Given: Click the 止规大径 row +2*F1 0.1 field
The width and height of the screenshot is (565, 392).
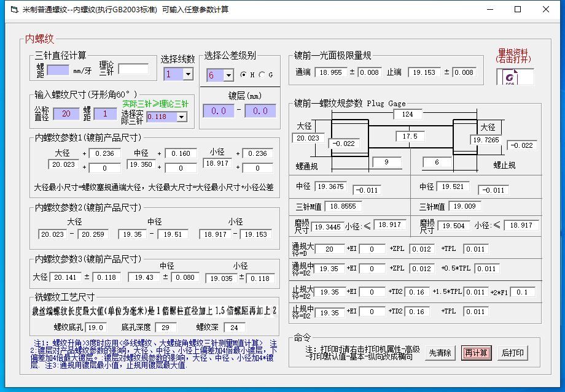Looking at the screenshot, I should tap(522, 292).
